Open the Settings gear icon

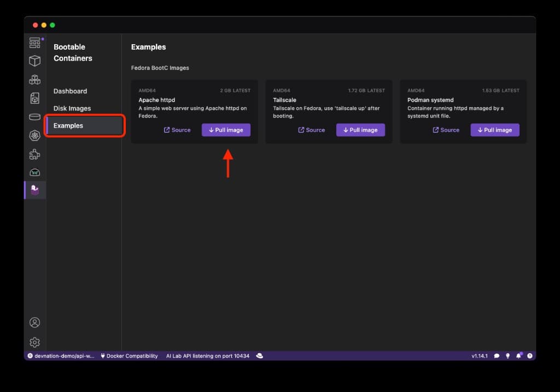click(x=34, y=342)
